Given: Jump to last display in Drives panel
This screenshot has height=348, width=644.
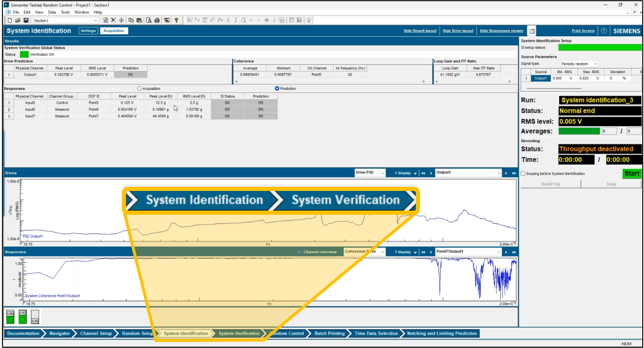Looking at the screenshot, I should coord(513,173).
